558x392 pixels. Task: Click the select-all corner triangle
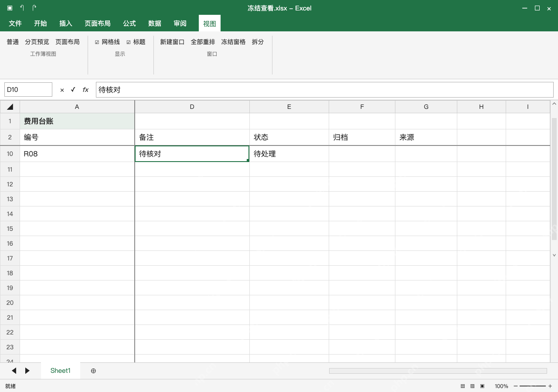click(10, 107)
